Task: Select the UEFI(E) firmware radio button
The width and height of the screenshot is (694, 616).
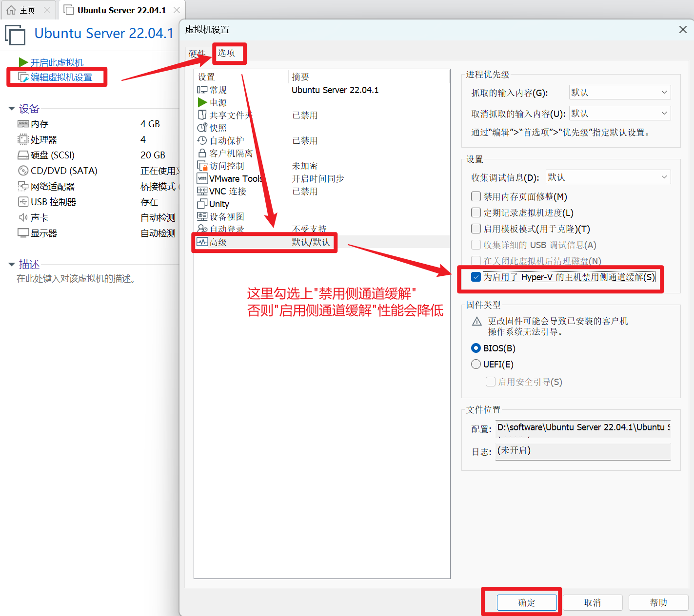Action: [476, 364]
